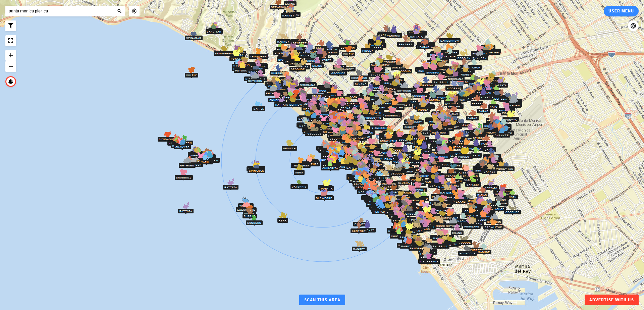Viewport: 644px width, 310px height.
Task: Select the Sunkern marker
Action: coord(254,220)
